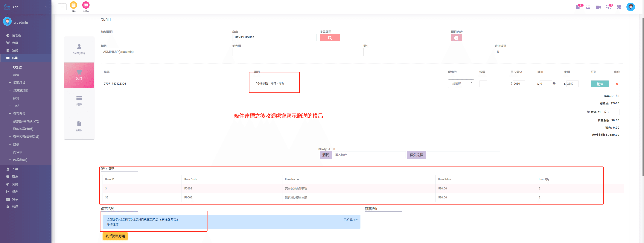
Task: Open the video camera icon
Action: (598, 7)
